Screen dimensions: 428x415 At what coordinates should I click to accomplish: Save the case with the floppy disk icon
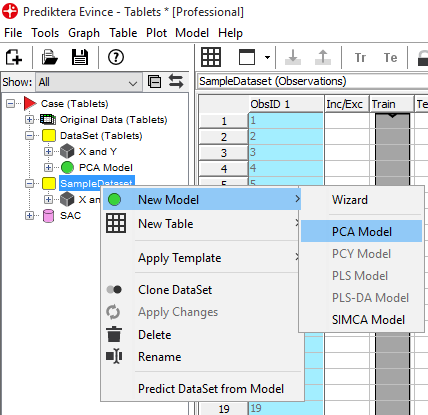pos(80,57)
